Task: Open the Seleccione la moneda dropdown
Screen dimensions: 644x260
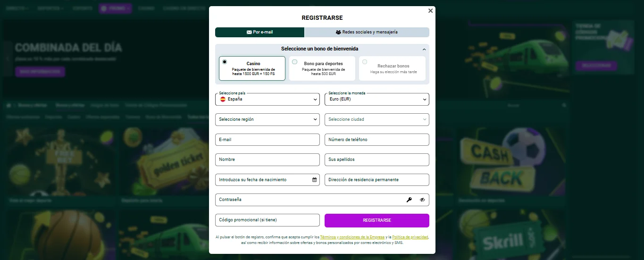Action: click(377, 99)
